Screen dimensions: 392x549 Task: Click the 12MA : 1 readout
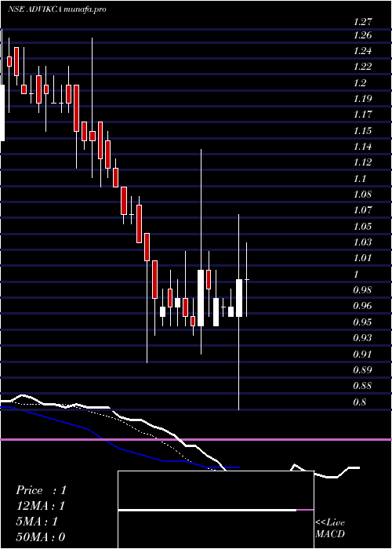(40, 506)
